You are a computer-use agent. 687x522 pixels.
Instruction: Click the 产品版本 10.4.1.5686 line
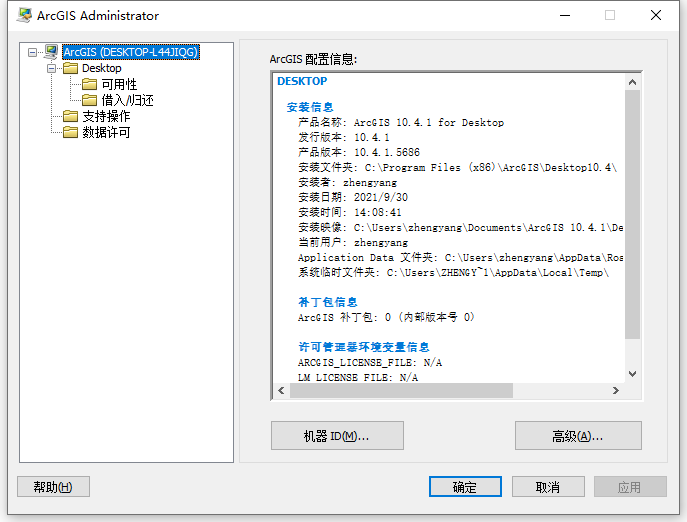tap(359, 153)
